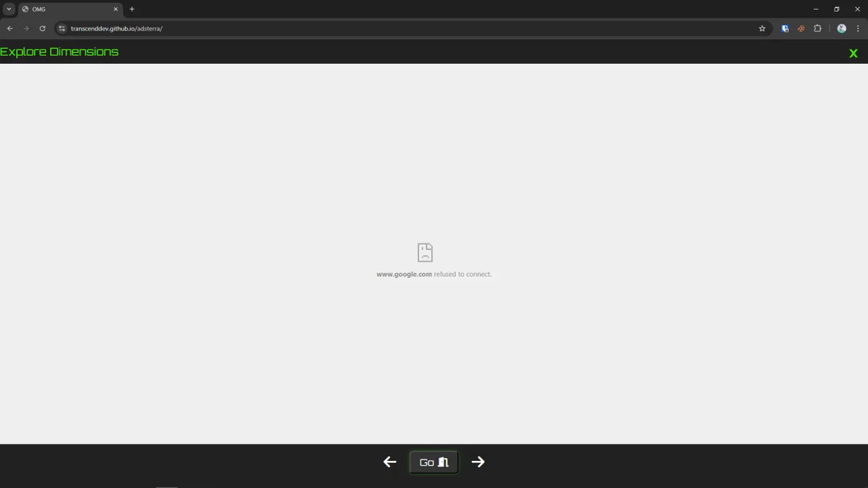Screen dimensions: 868x488
Task: Restore down the browser window
Action: click(836, 9)
